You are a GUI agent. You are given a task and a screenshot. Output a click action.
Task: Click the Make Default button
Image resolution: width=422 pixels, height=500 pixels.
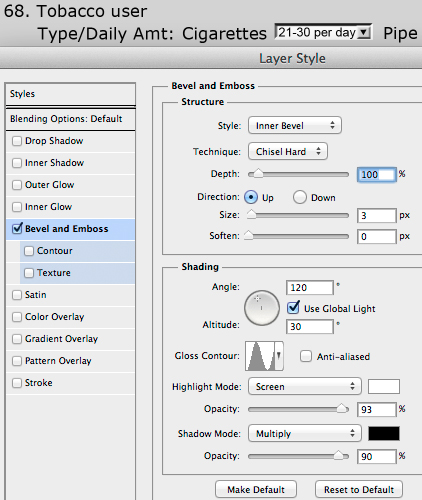tap(256, 489)
